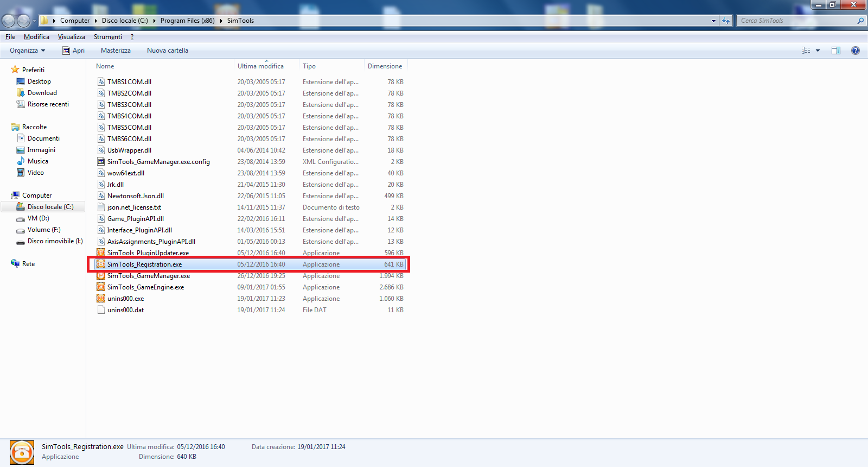Open the Modifica menu
Screen dimensions: 868x467
coord(36,37)
